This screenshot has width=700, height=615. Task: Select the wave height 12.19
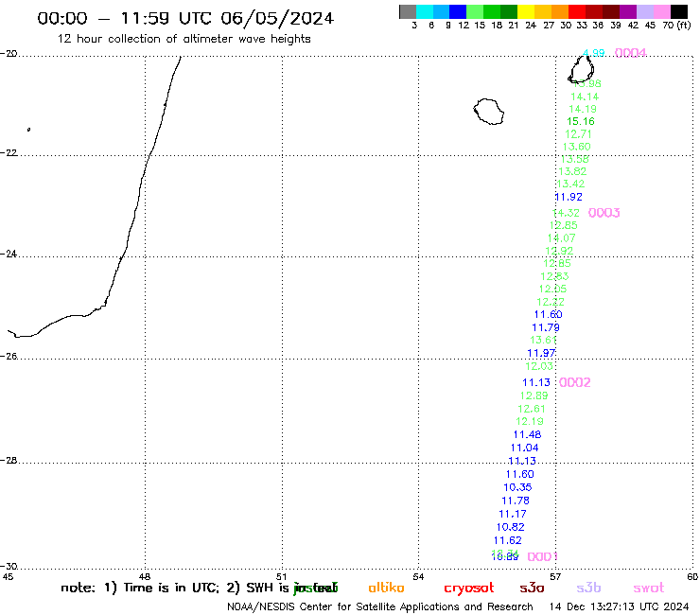[x=530, y=421]
